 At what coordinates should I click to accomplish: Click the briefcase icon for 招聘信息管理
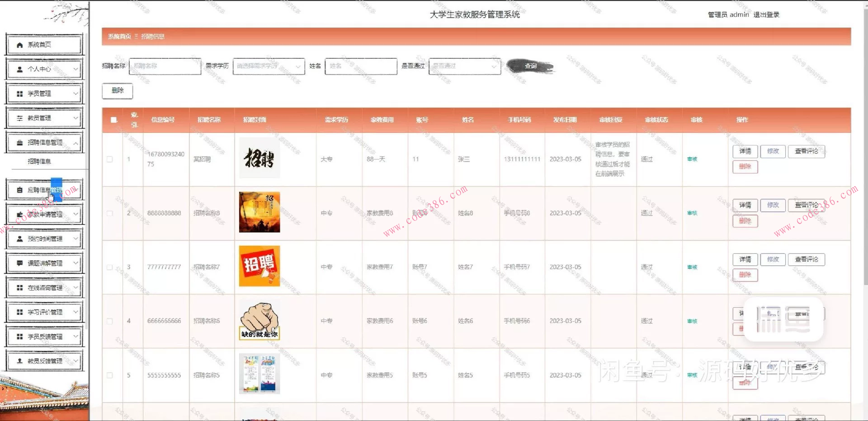click(x=19, y=142)
